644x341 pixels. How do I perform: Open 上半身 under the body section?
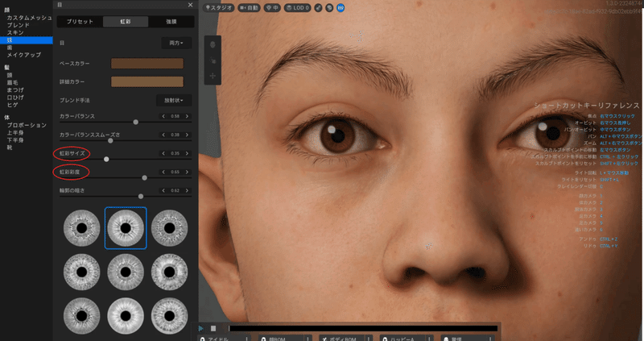15,133
